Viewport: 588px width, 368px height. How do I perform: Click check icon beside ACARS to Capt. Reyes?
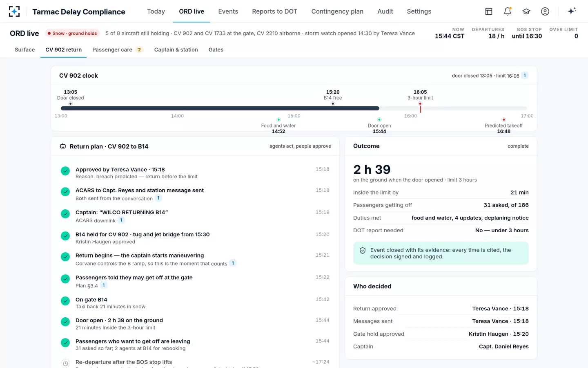[65, 192]
